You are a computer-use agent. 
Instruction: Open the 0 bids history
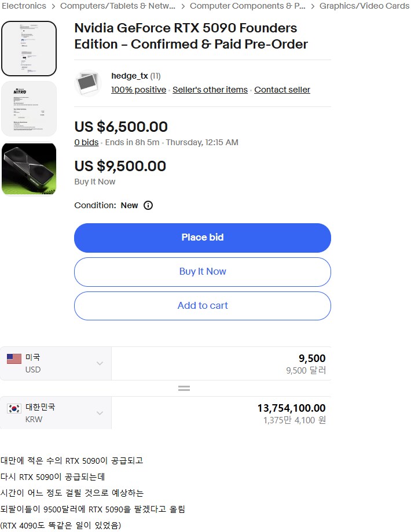coord(86,142)
